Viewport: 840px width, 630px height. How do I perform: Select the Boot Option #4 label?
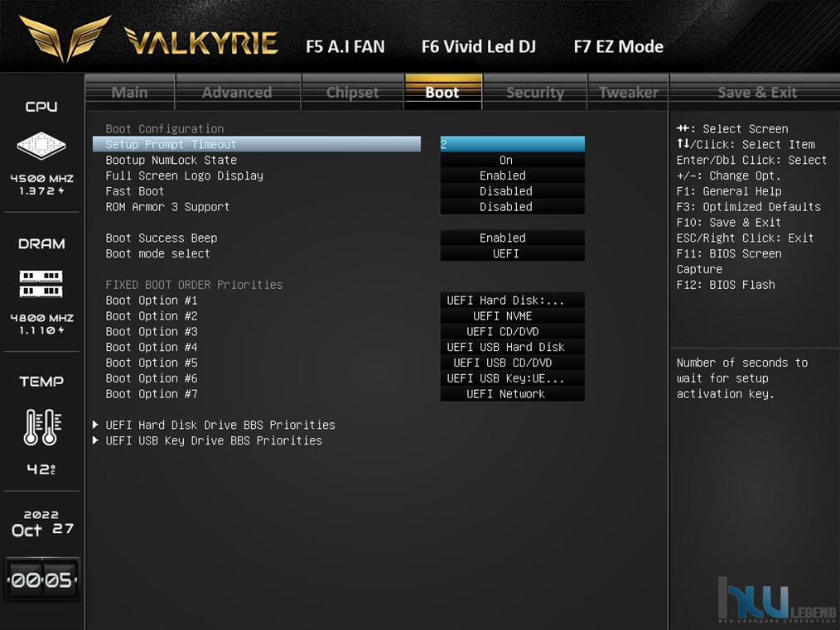[x=152, y=347]
